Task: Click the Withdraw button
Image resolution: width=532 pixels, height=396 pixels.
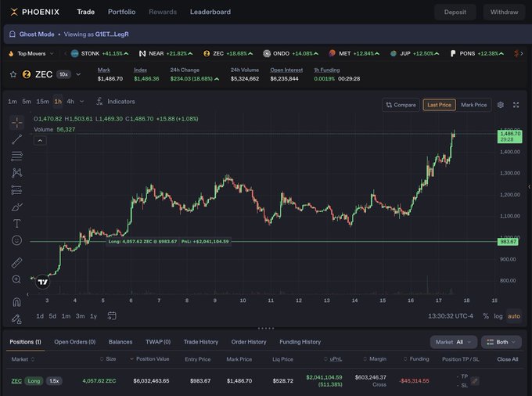Action: (x=504, y=13)
